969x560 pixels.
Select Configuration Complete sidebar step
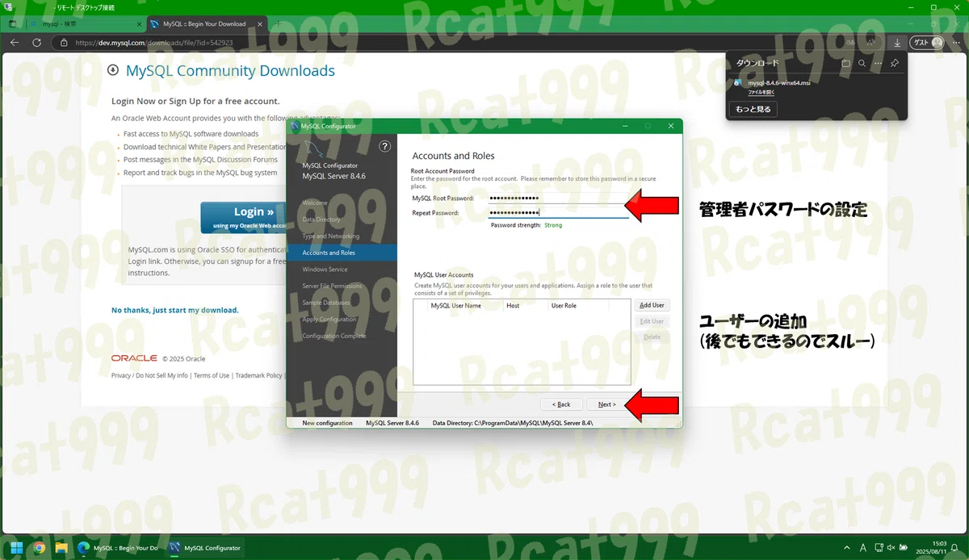click(334, 336)
